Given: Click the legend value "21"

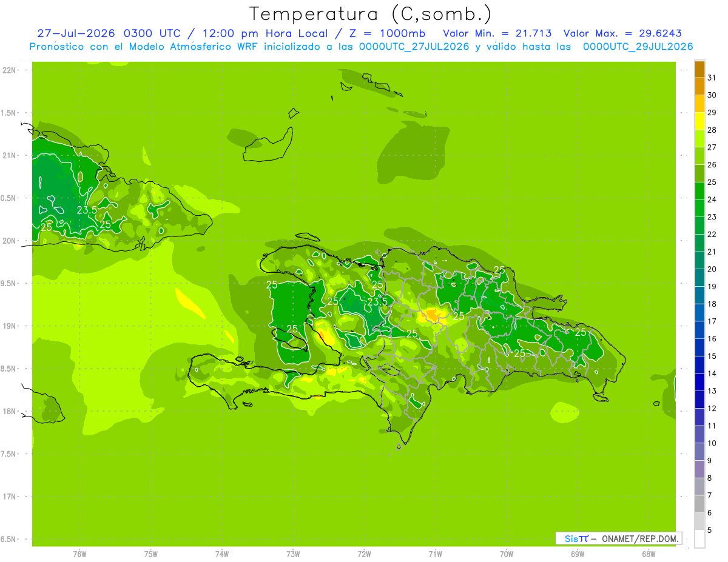Looking at the screenshot, I should (712, 252).
